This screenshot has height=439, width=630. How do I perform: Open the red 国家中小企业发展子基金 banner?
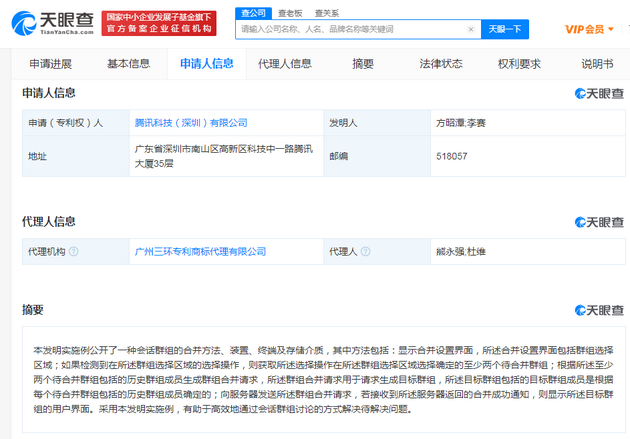[x=159, y=23]
